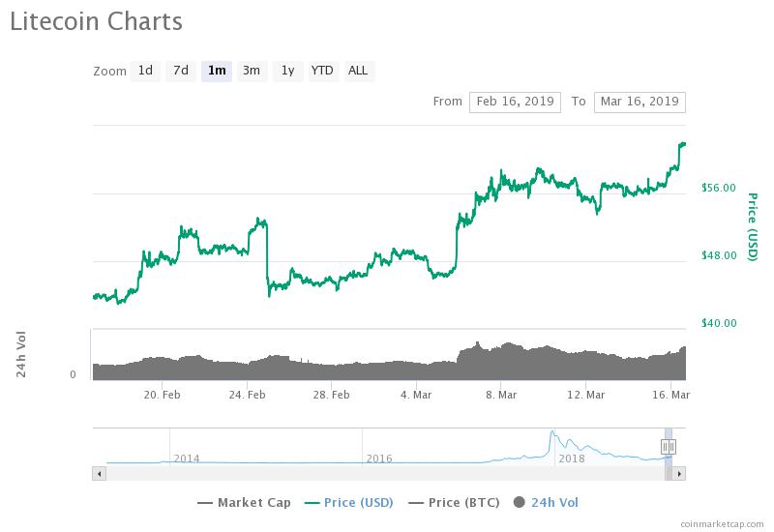Image resolution: width=774 pixels, height=532 pixels.
Task: Switch zoom to 3m
Action: click(252, 71)
